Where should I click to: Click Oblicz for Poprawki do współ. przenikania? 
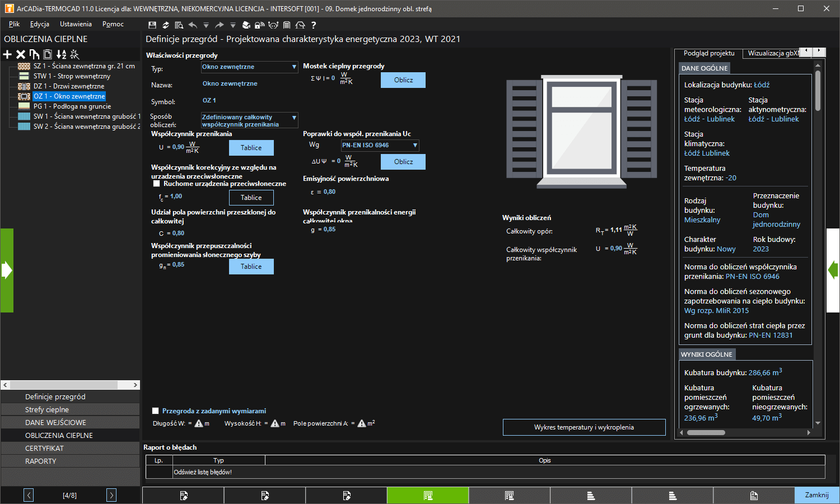tap(403, 162)
